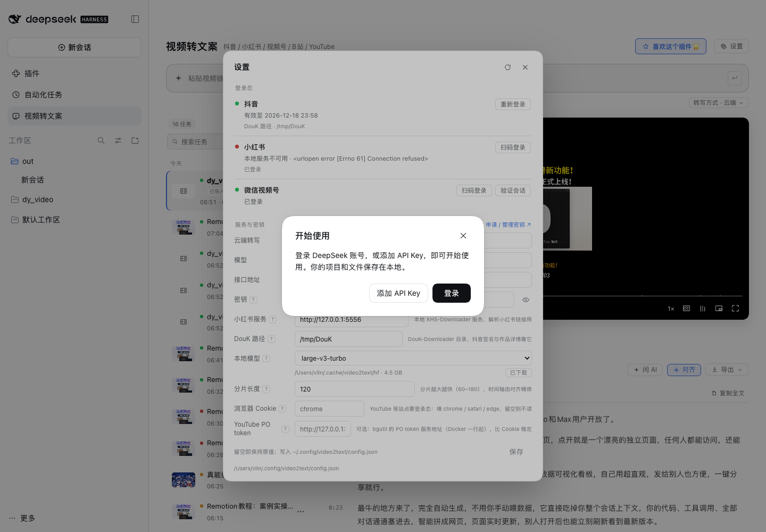Focus the 搜索任务 search field
The height and width of the screenshot is (532, 766).
[195, 142]
